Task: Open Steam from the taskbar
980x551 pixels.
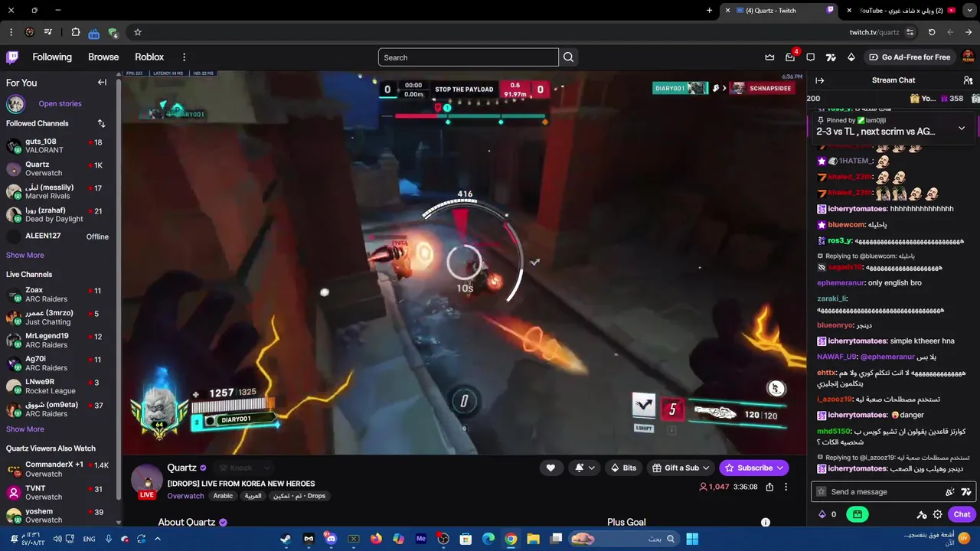Action: pos(286,539)
